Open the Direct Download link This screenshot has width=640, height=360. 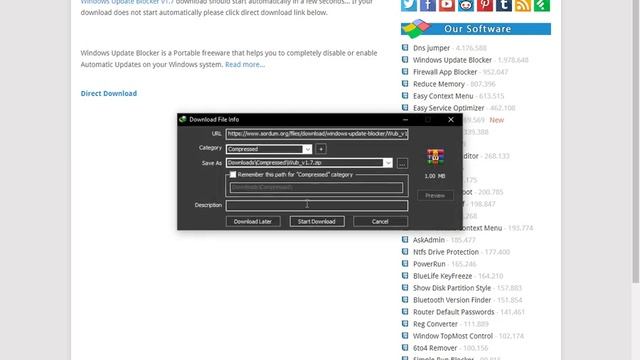click(109, 93)
